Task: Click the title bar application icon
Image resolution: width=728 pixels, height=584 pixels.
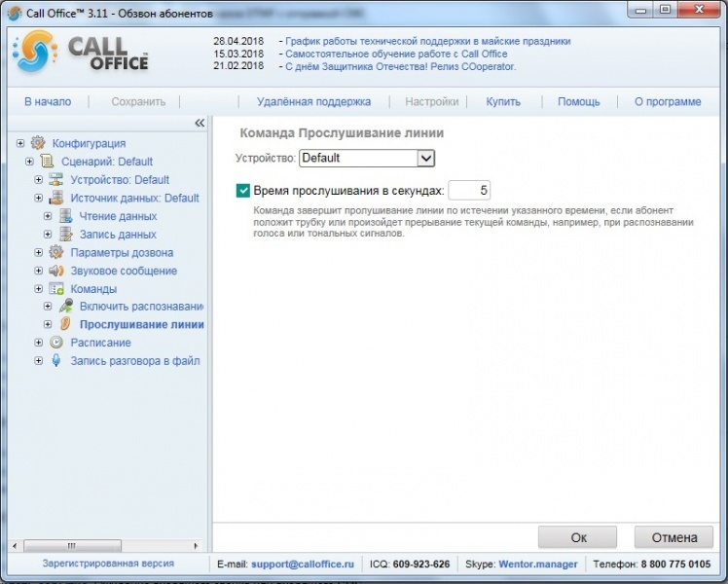Action: pyautogui.click(x=15, y=13)
